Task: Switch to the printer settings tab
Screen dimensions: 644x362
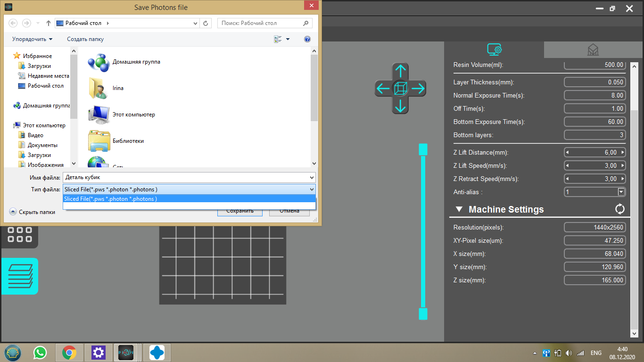Action: click(x=494, y=49)
